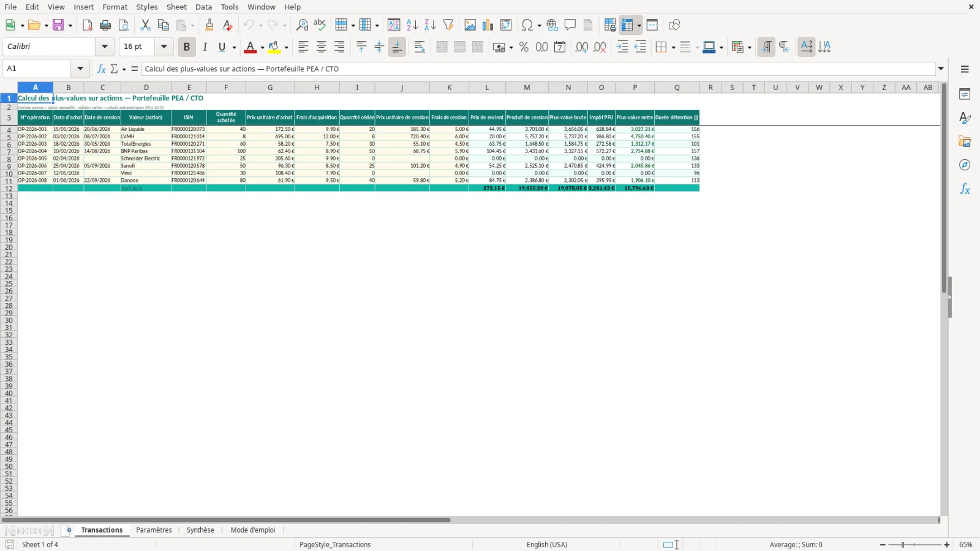Screen dimensions: 980x551
Task: Open the Format menu
Action: 115,7
